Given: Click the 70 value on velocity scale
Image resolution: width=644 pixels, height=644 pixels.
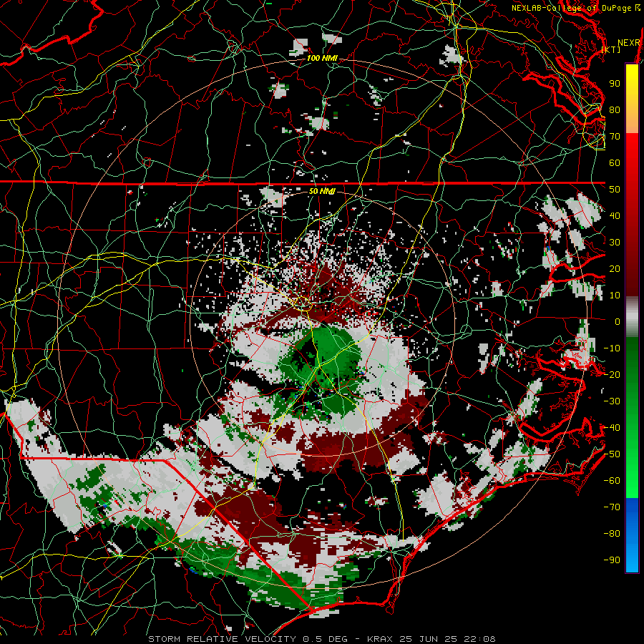Looking at the screenshot, I should click(x=615, y=137).
